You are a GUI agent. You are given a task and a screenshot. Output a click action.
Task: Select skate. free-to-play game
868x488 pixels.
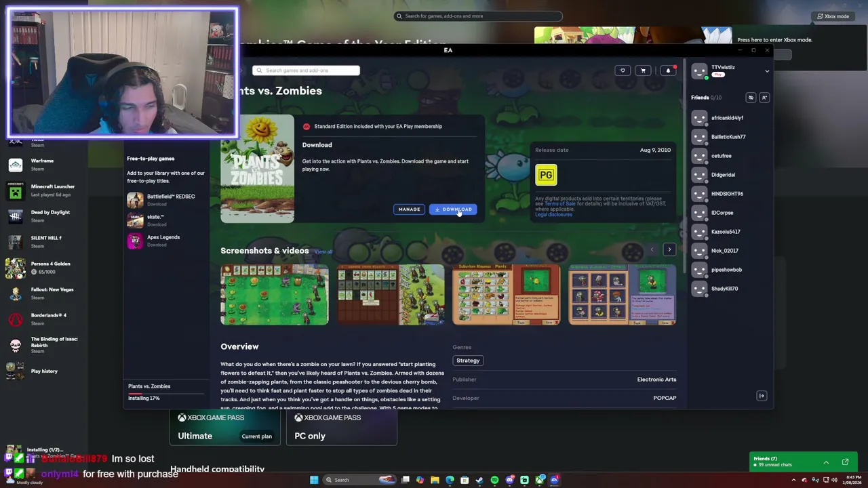point(166,220)
